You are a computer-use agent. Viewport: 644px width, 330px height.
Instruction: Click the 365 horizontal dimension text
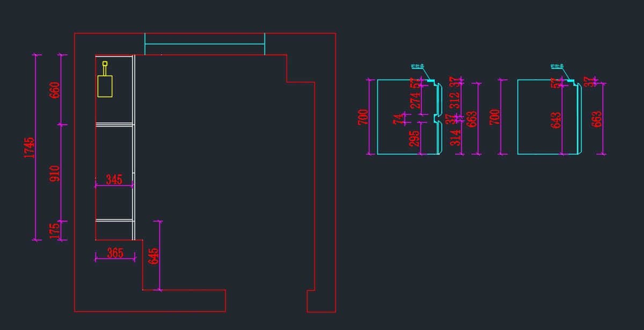[115, 253]
